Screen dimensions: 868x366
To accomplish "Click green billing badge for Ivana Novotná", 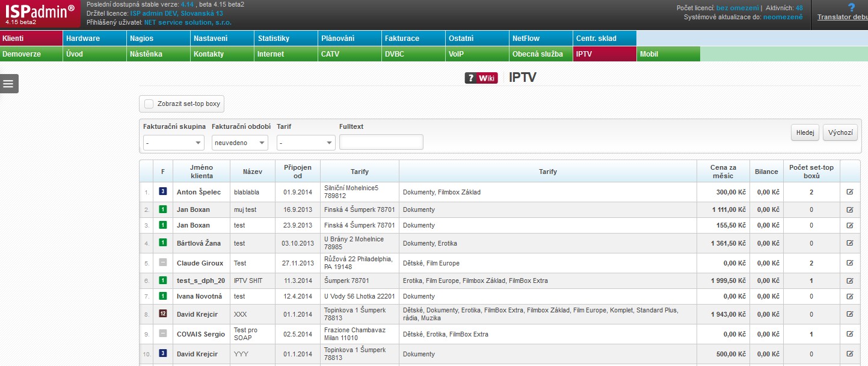I will click(162, 296).
